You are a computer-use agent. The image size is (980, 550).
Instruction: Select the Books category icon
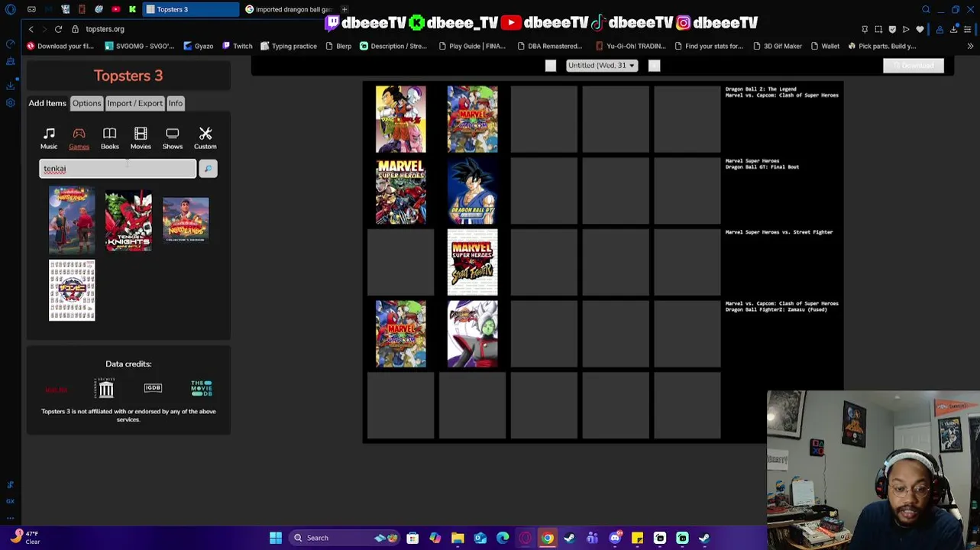tap(109, 138)
